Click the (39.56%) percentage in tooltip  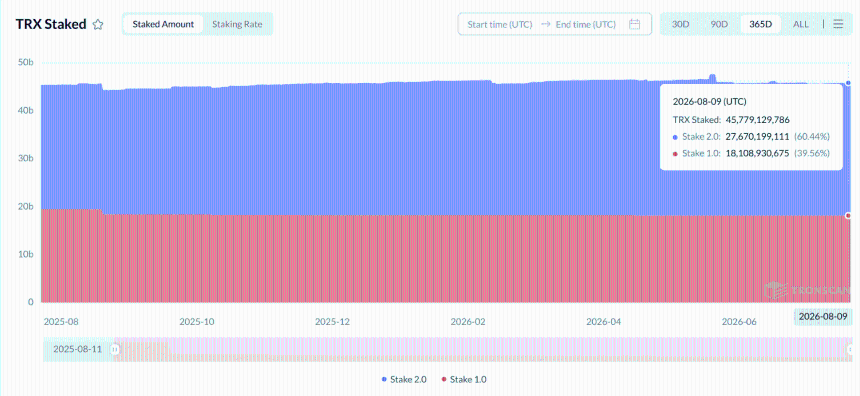811,154
